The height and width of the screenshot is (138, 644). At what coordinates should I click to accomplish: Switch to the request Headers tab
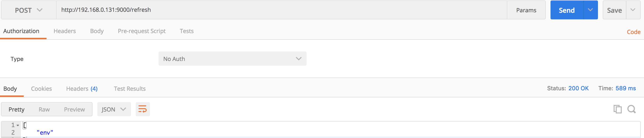click(65, 31)
